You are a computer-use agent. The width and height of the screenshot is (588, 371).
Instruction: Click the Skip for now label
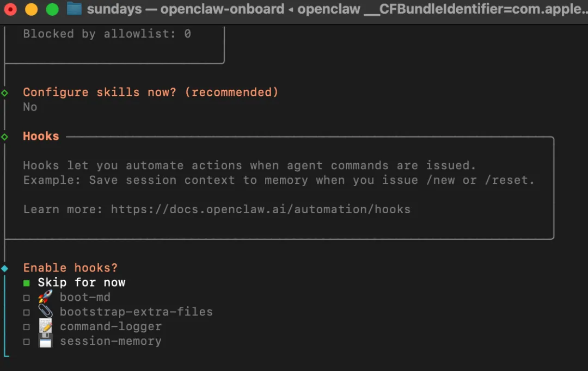point(81,282)
